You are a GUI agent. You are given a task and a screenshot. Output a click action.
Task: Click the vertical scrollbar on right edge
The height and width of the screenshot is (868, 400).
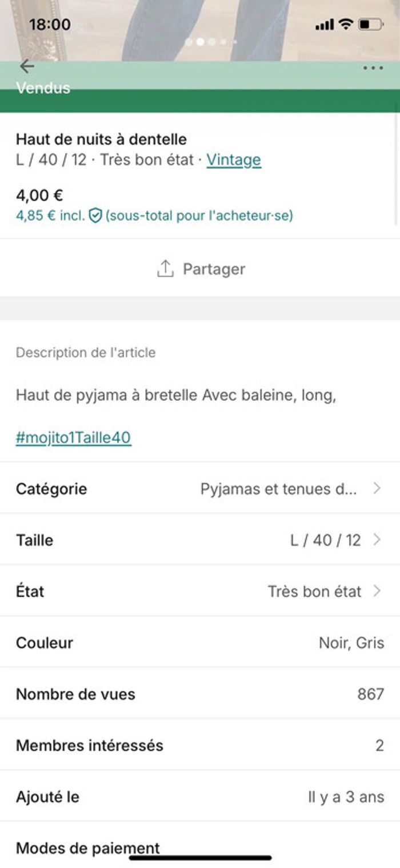[396, 172]
